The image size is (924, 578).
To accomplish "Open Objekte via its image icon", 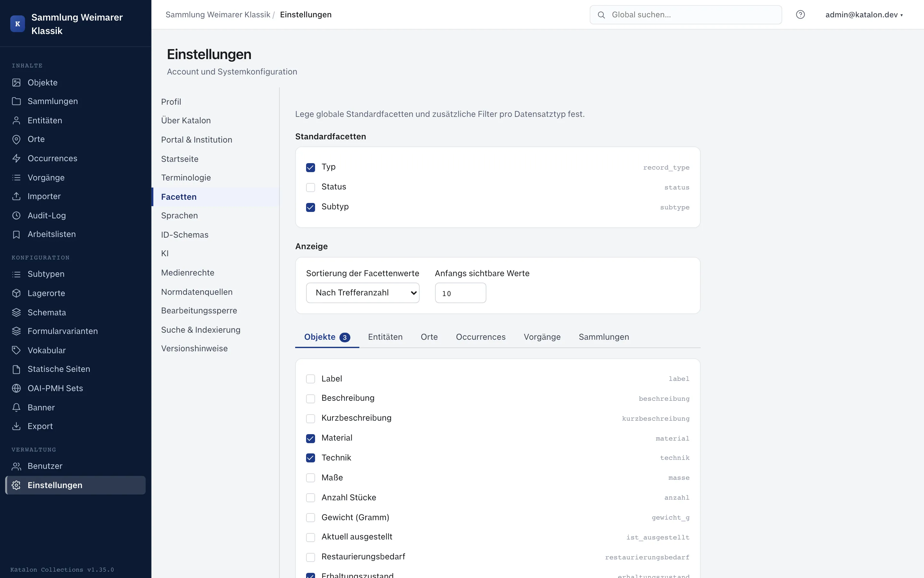I will (x=16, y=83).
